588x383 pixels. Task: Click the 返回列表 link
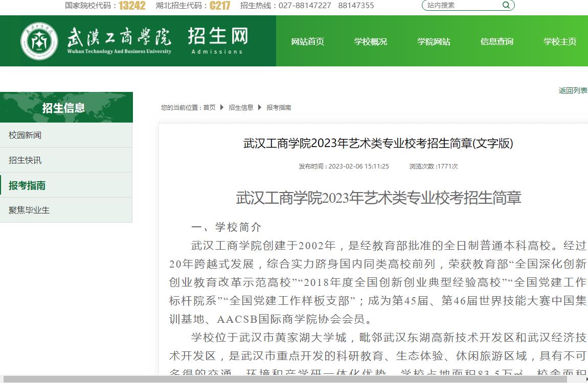[x=573, y=90]
